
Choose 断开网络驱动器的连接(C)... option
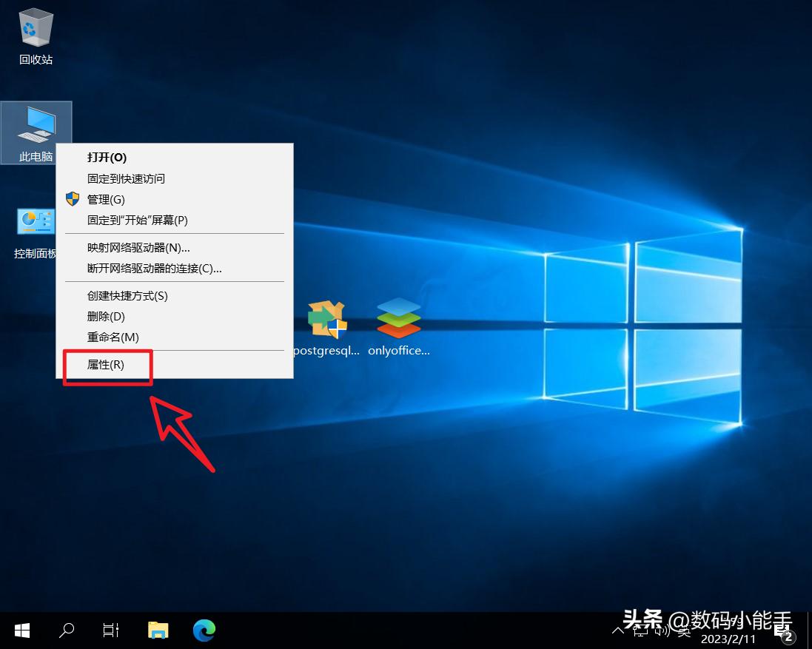(x=154, y=269)
